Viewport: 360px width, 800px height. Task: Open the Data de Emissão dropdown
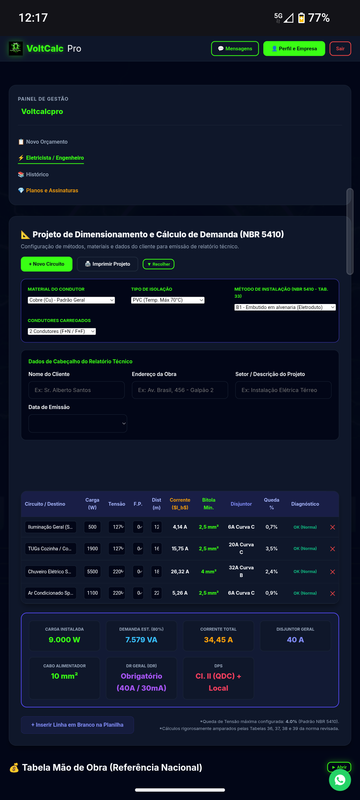coord(78,423)
